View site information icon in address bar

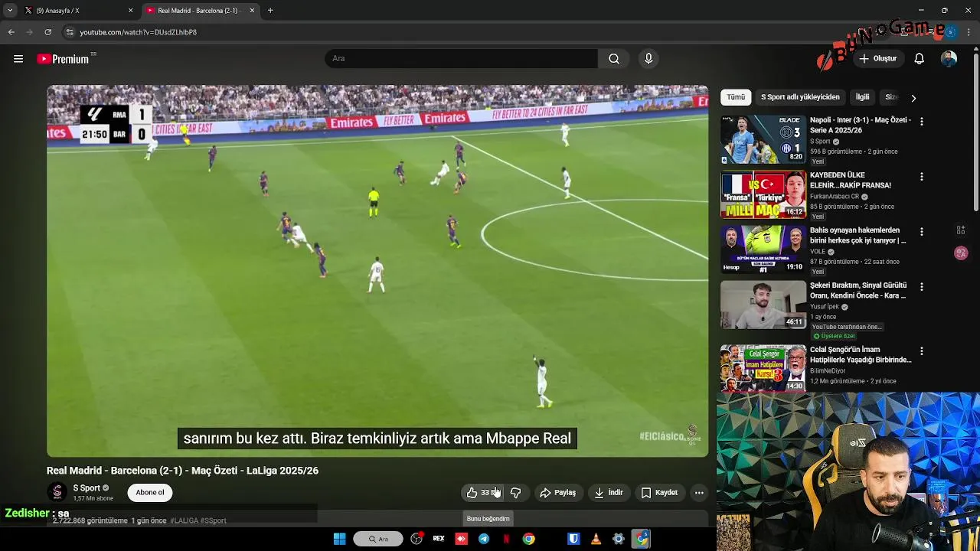(70, 32)
